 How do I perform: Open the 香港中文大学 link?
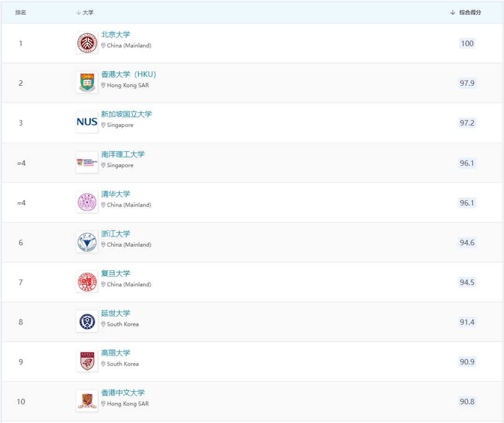[x=123, y=393]
